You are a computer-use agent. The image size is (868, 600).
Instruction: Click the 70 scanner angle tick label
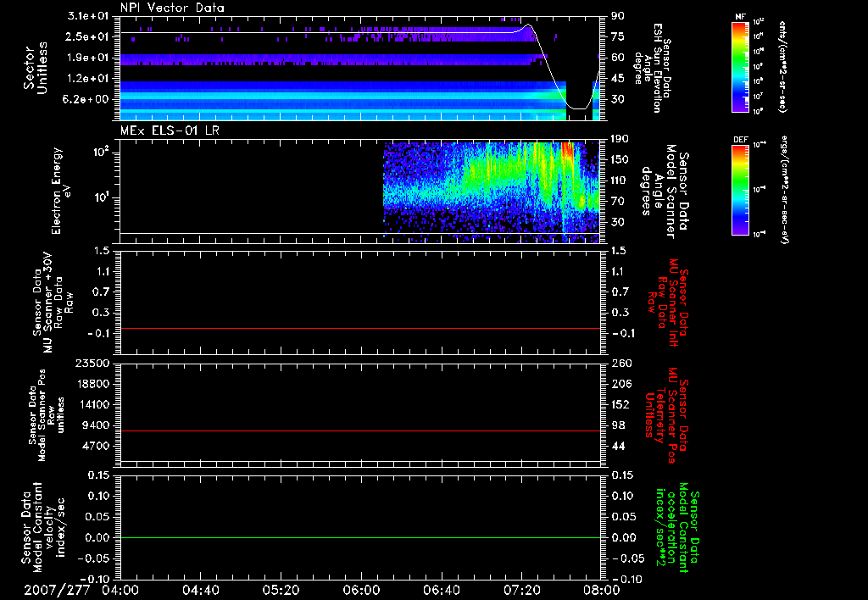click(617, 202)
